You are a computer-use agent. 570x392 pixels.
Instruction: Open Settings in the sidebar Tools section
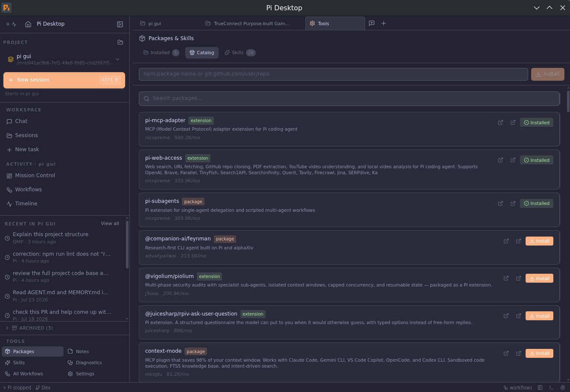81,374
